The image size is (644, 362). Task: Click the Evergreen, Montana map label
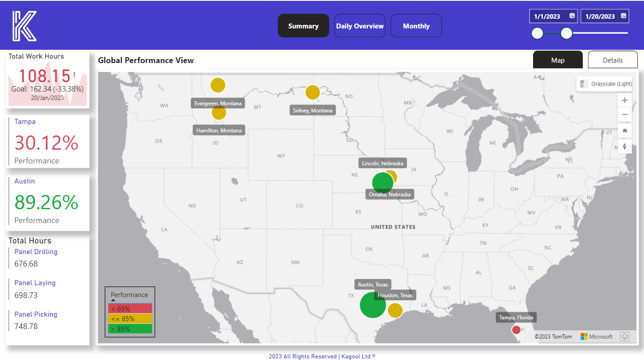[218, 103]
